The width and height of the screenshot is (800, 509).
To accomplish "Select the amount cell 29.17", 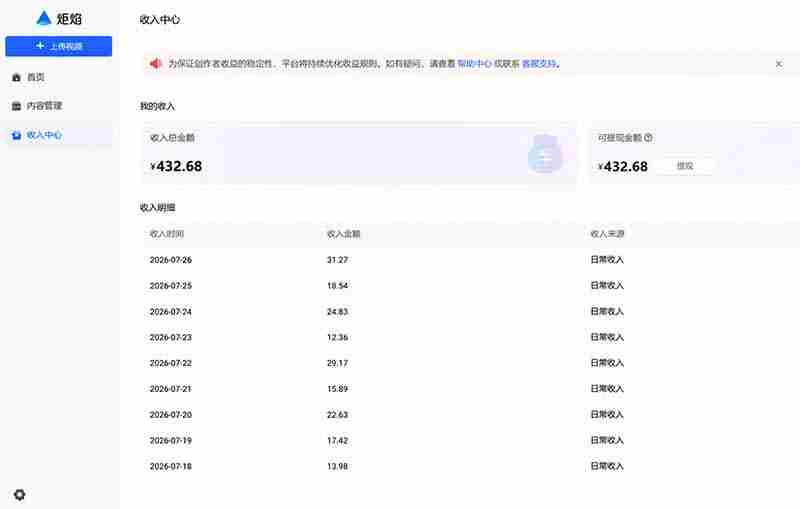I will click(x=337, y=363).
